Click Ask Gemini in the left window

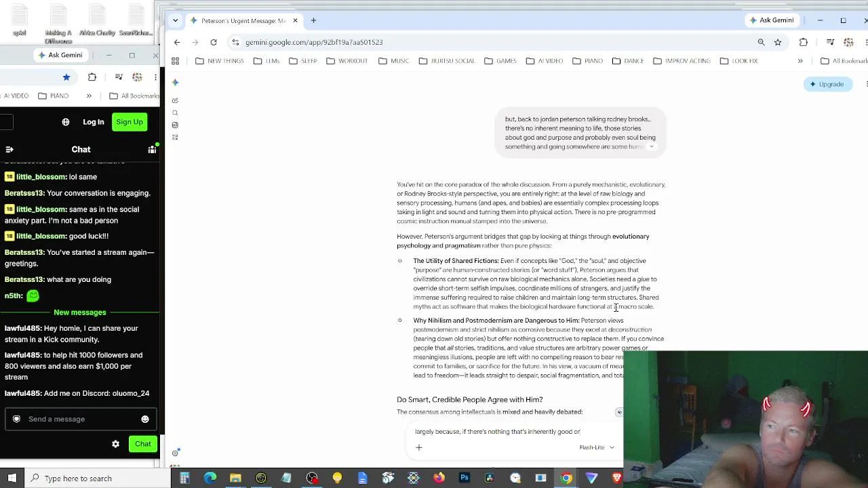pos(60,55)
